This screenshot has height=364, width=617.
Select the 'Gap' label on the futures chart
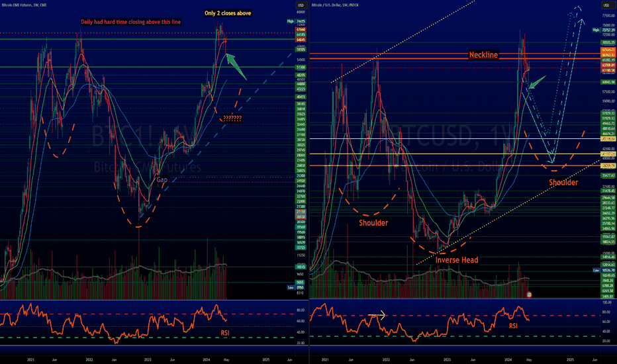[x=162, y=179]
